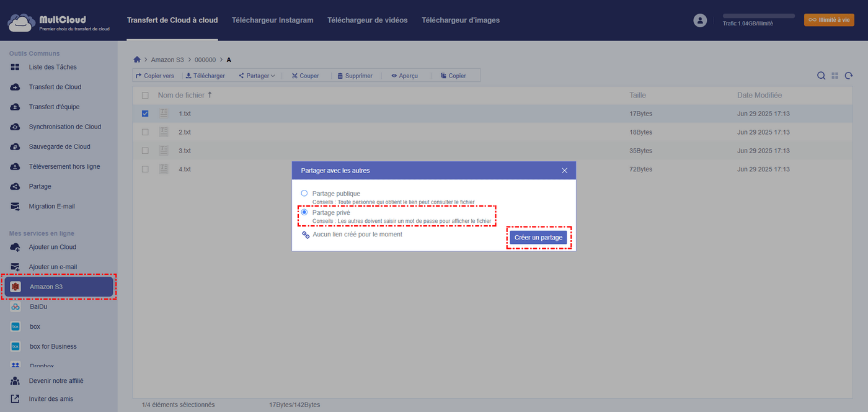
Task: Click Télécharger in toolbar
Action: pos(205,76)
